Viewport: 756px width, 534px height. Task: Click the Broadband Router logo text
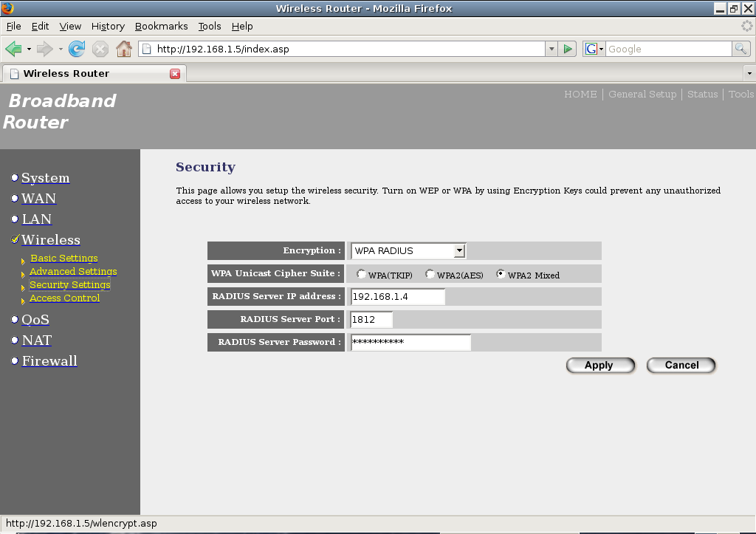click(x=60, y=112)
